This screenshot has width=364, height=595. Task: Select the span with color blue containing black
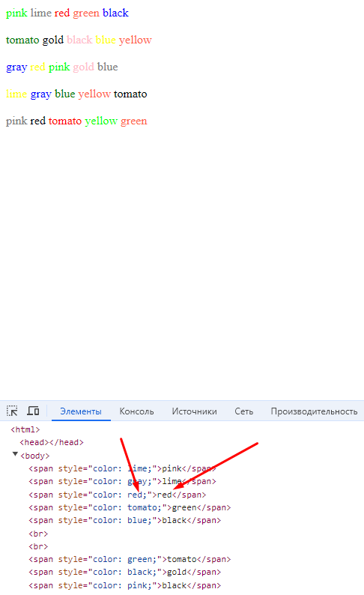coord(125,521)
